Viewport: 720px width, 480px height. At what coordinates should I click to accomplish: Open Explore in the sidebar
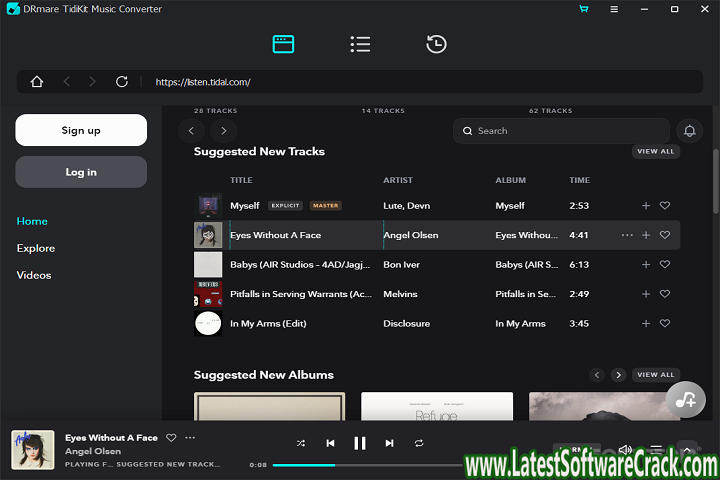[36, 248]
